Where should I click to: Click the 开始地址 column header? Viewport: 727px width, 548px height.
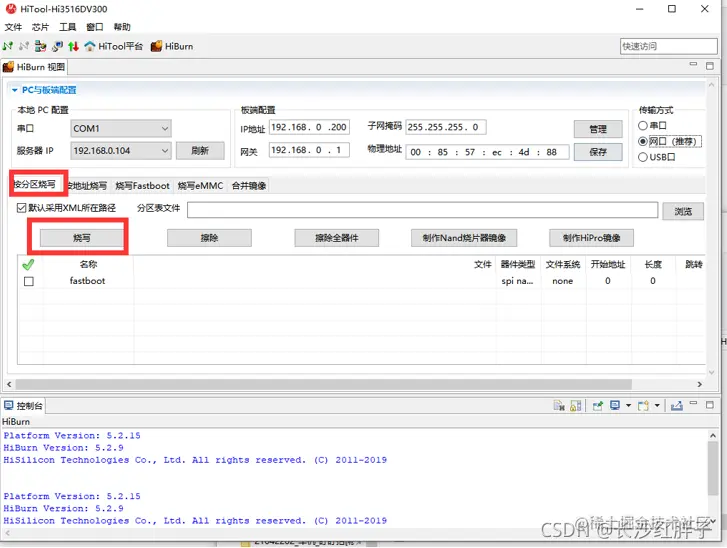click(608, 264)
